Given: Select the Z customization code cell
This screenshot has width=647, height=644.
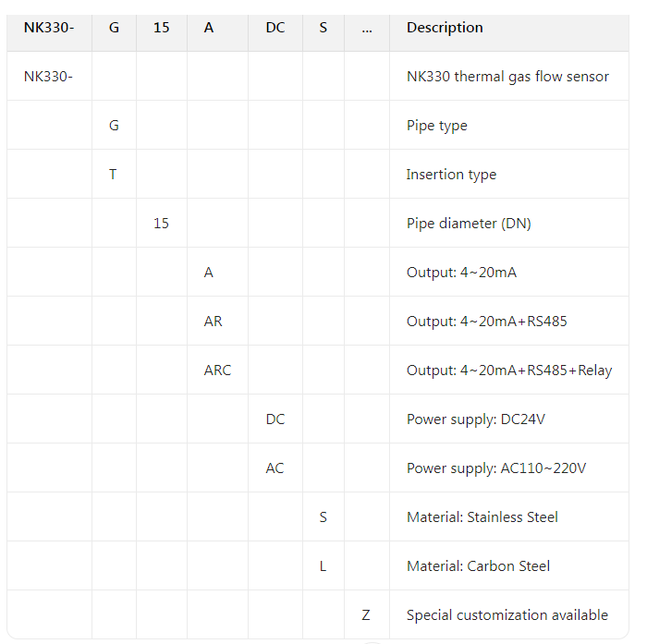Looking at the screenshot, I should 366,615.
